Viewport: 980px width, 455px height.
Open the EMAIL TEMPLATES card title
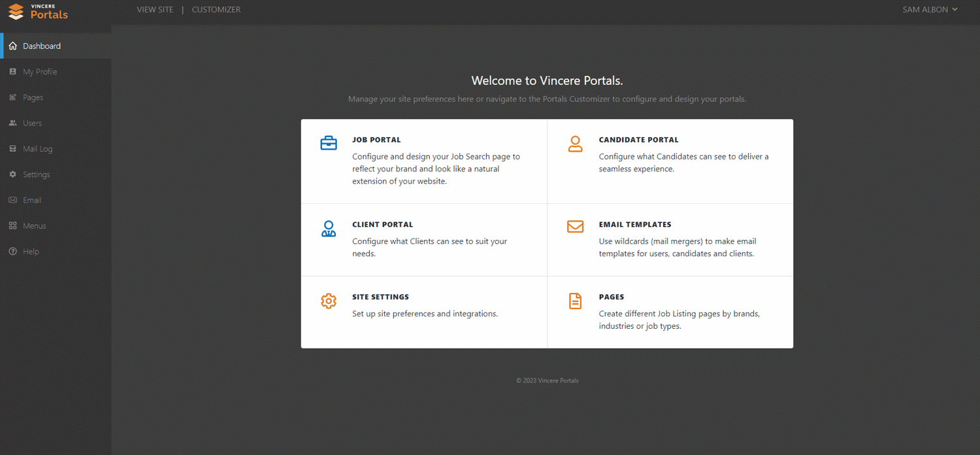pyautogui.click(x=635, y=224)
